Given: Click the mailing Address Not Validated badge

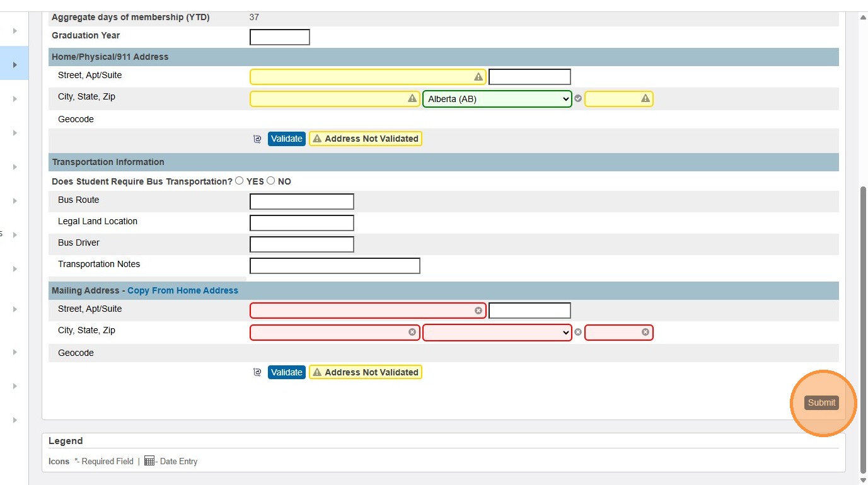Looking at the screenshot, I should [366, 372].
